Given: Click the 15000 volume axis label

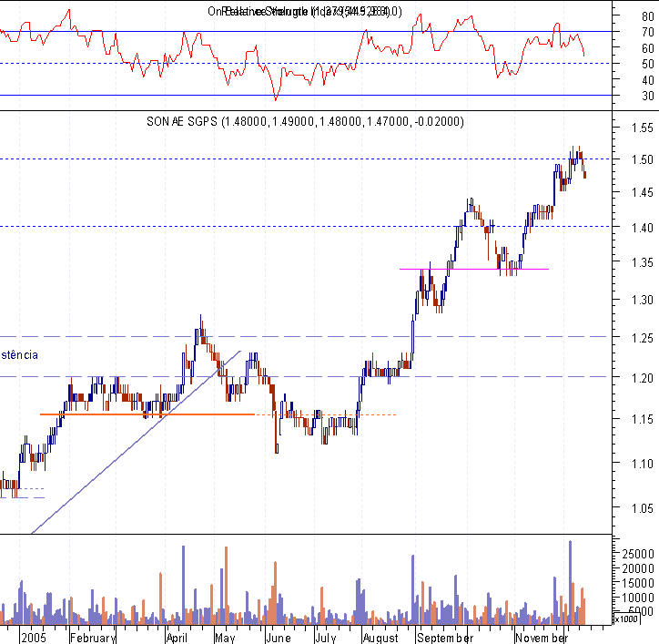Looking at the screenshot, I should tap(638, 584).
